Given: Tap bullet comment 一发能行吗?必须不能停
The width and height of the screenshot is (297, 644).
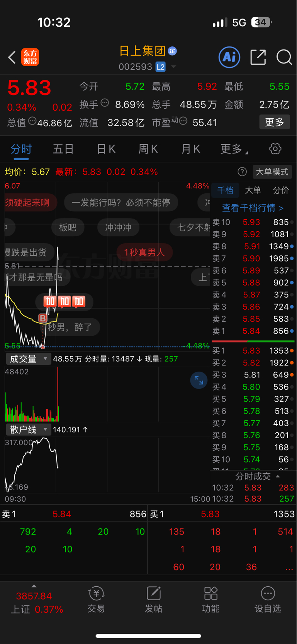Looking at the screenshot, I should 121,203.
